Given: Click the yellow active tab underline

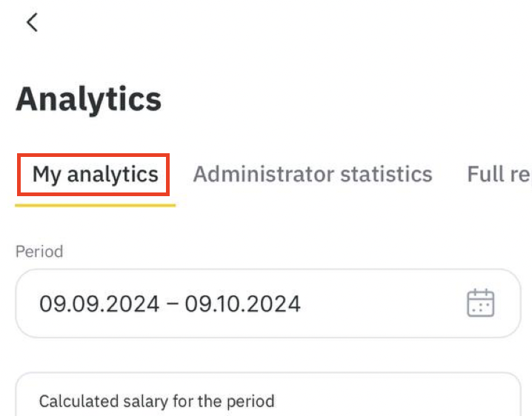Looking at the screenshot, I should (x=96, y=205).
